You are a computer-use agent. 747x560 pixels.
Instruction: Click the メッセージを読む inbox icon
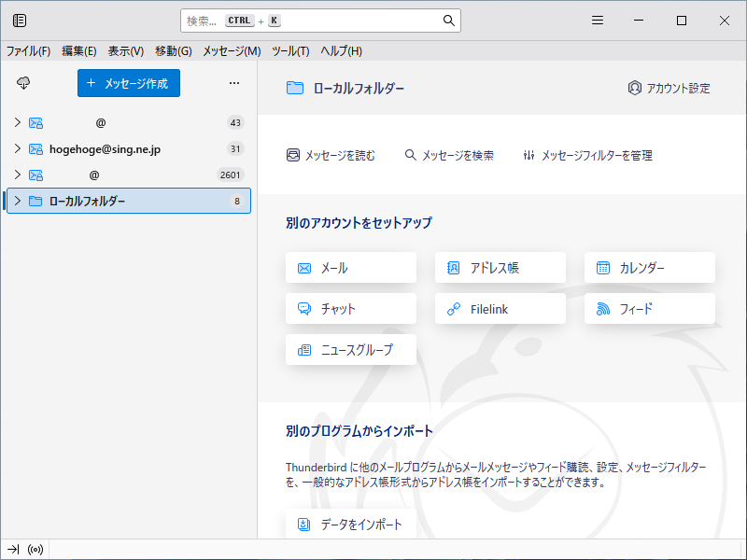pyautogui.click(x=293, y=155)
